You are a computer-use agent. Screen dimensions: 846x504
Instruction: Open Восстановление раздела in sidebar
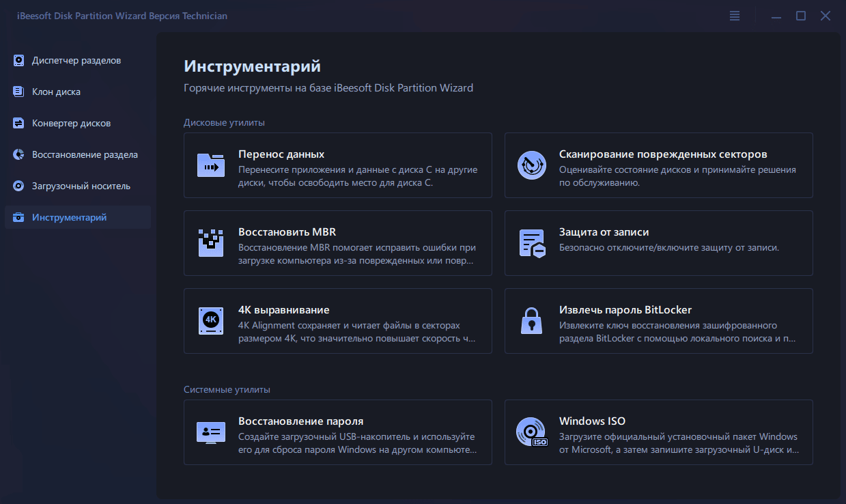(x=85, y=154)
